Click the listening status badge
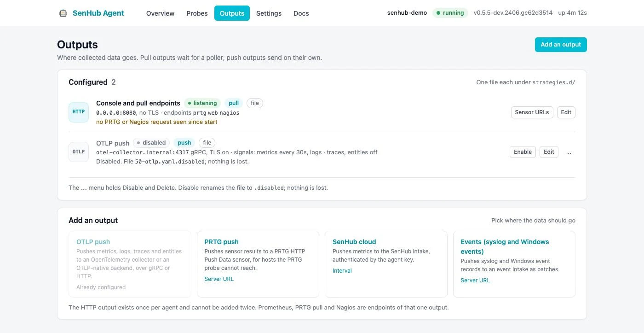The height and width of the screenshot is (333, 644). pos(202,103)
